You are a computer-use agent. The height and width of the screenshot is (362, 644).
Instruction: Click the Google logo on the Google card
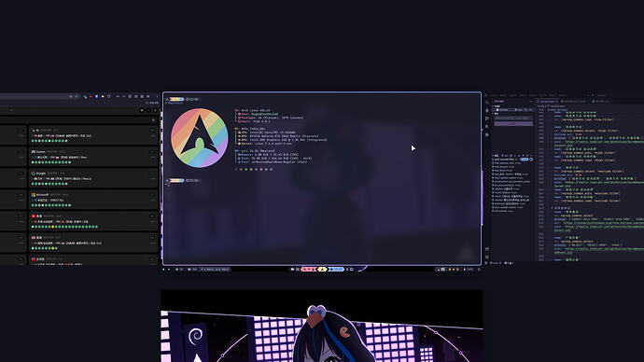34,174
